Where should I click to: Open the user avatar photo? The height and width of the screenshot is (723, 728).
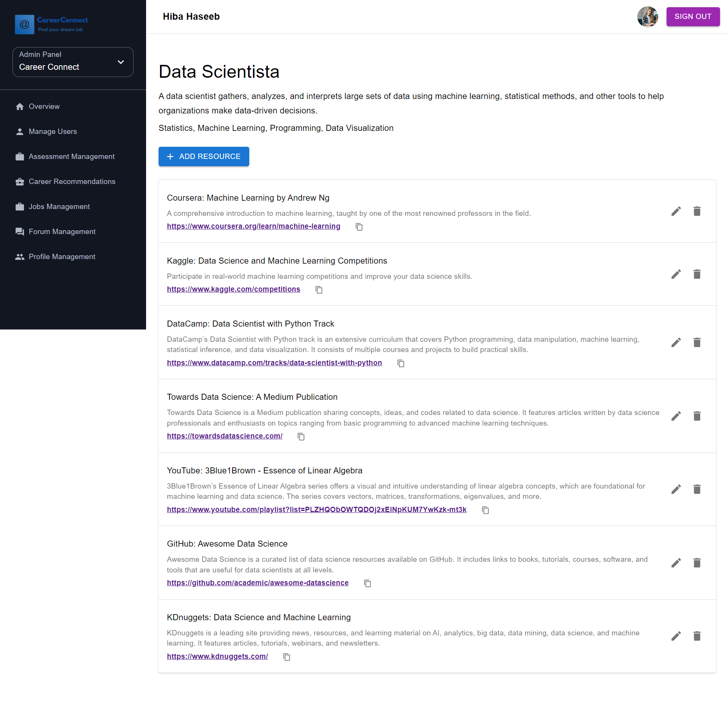tap(648, 17)
